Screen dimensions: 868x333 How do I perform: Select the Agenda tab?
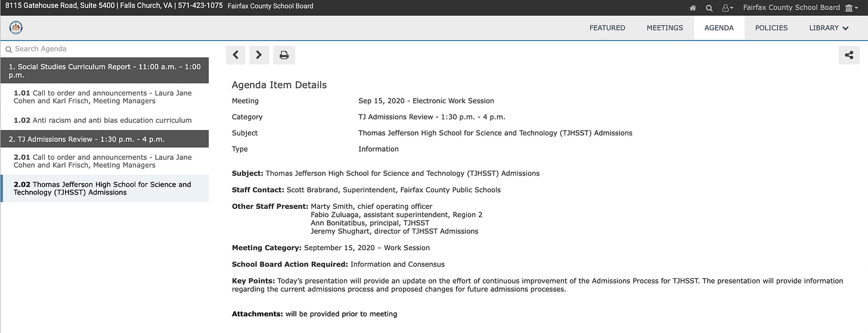pos(719,27)
